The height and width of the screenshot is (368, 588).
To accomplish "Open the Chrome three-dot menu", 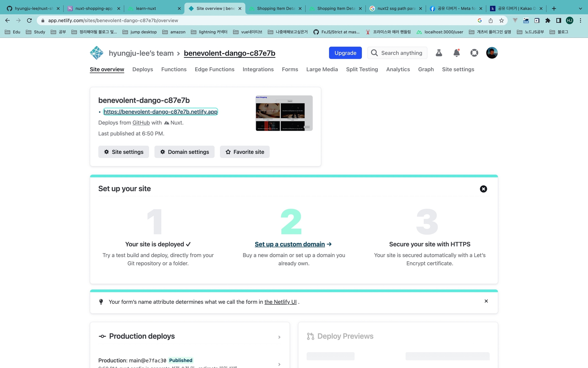I will coord(580,20).
